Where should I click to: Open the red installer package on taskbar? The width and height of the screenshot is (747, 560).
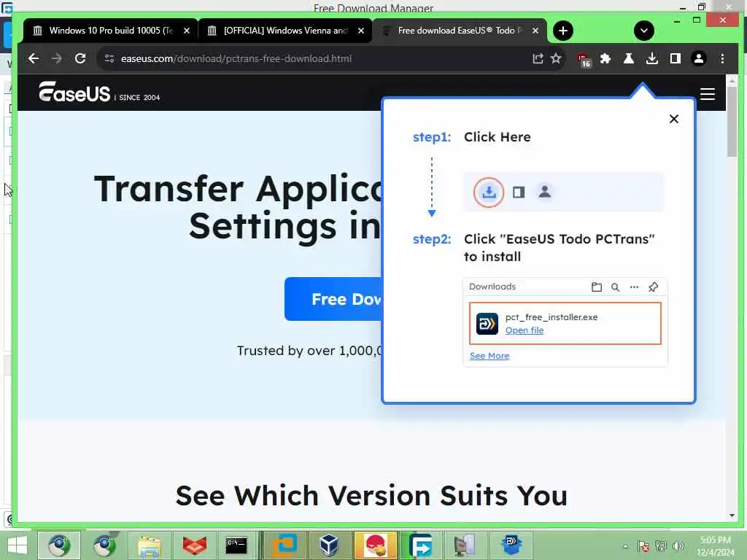pyautogui.click(x=376, y=545)
